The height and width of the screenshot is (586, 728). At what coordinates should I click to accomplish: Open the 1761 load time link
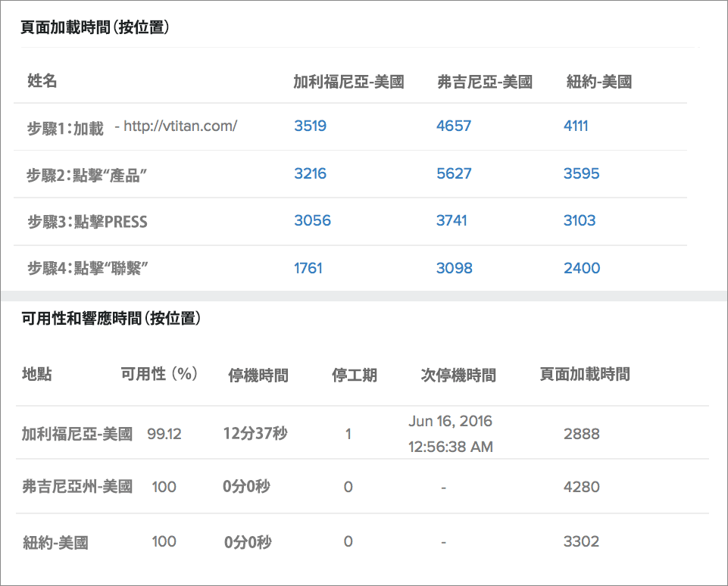[308, 268]
